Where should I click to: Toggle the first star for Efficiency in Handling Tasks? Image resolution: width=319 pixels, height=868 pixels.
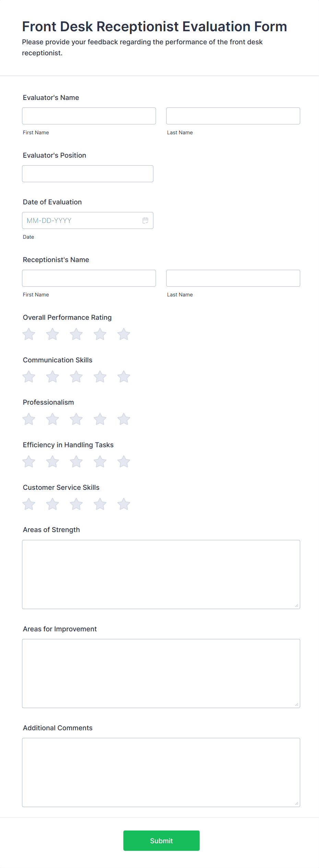[x=28, y=461]
